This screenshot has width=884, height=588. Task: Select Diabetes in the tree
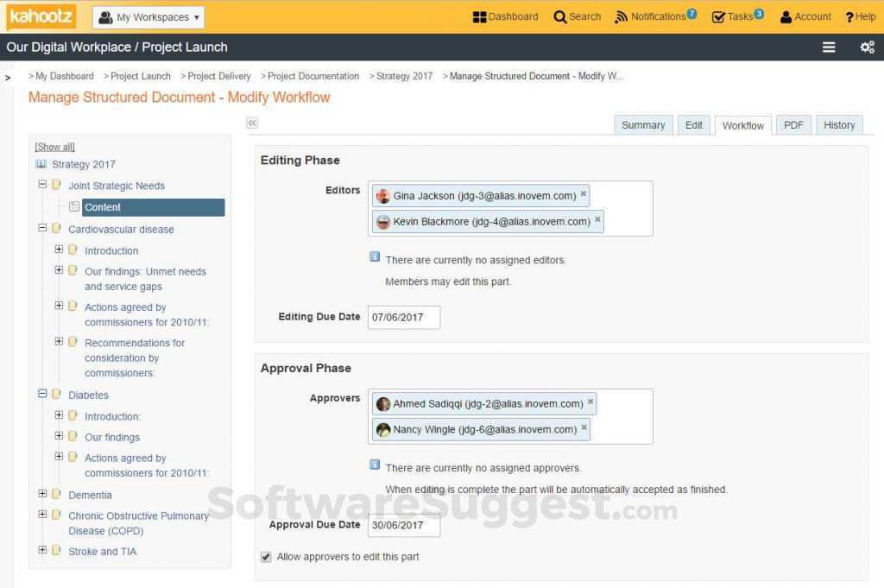point(89,395)
